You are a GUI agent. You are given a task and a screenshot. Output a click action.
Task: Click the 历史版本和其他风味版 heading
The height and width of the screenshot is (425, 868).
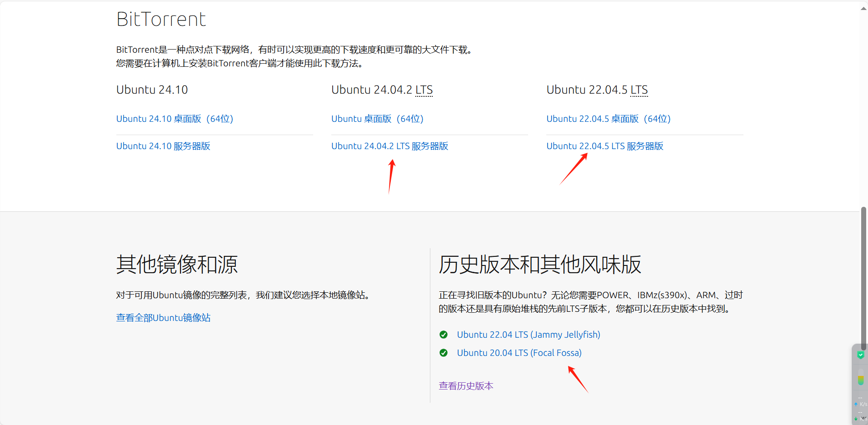540,264
